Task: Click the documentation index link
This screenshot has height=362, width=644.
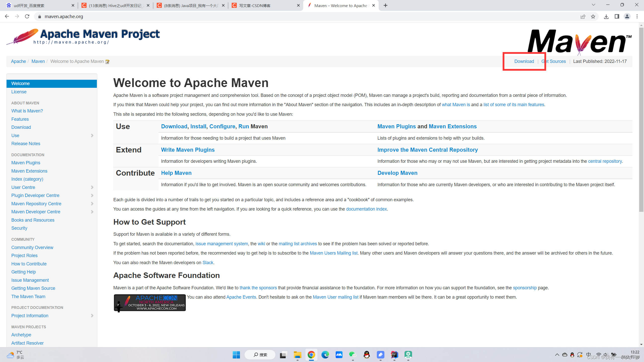Action: tap(366, 209)
